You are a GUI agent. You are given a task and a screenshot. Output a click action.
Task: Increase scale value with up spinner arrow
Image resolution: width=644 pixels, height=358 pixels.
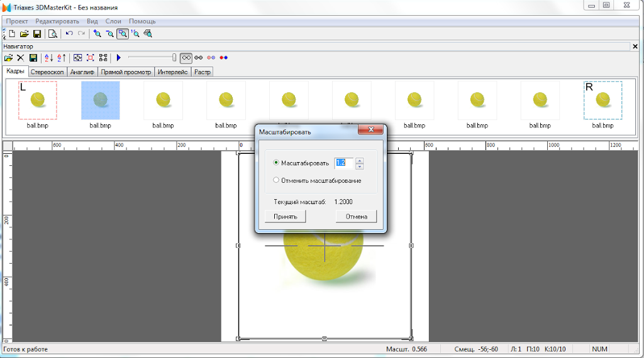pyautogui.click(x=359, y=161)
